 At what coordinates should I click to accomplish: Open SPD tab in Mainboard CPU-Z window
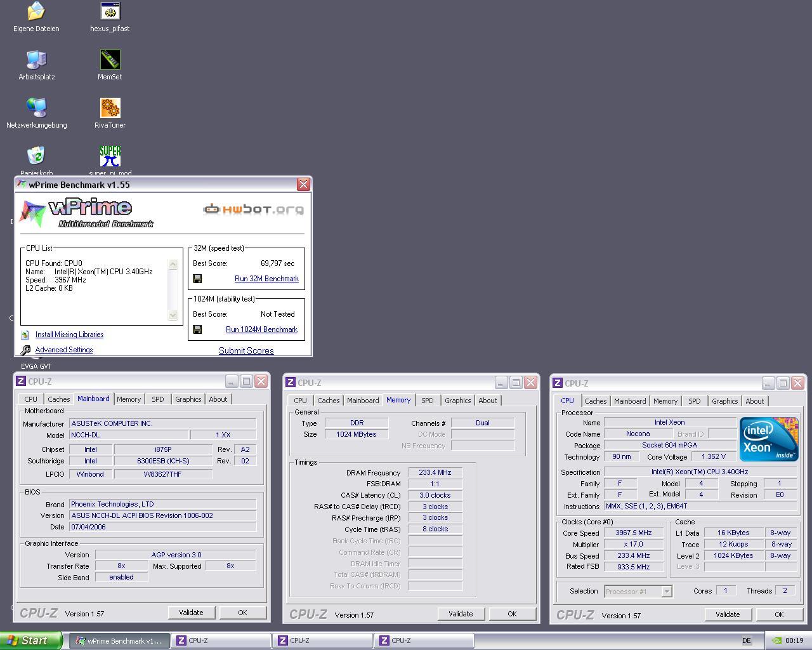(157, 399)
